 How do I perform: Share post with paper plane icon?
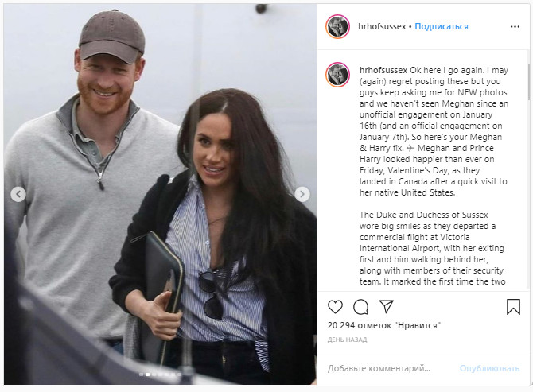tap(386, 306)
